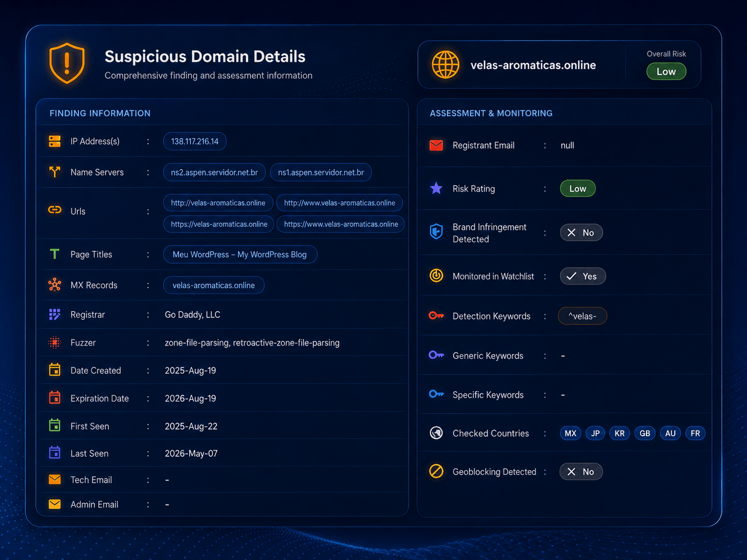The image size is (747, 560).
Task: Select the JP country tag
Action: [x=595, y=433]
